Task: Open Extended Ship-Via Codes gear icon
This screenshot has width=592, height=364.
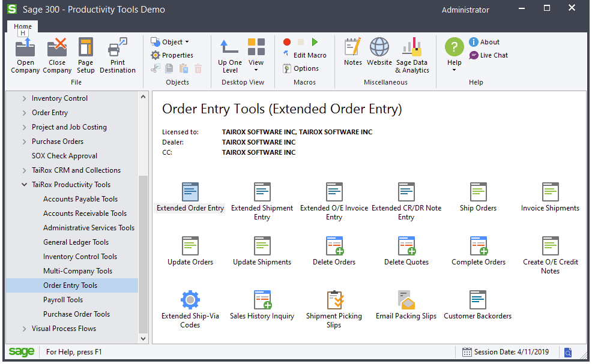Action: [190, 300]
